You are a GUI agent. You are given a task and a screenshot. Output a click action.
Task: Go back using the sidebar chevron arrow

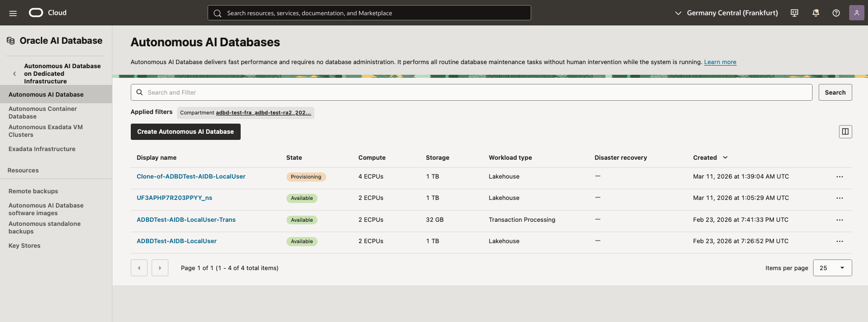pyautogui.click(x=14, y=74)
